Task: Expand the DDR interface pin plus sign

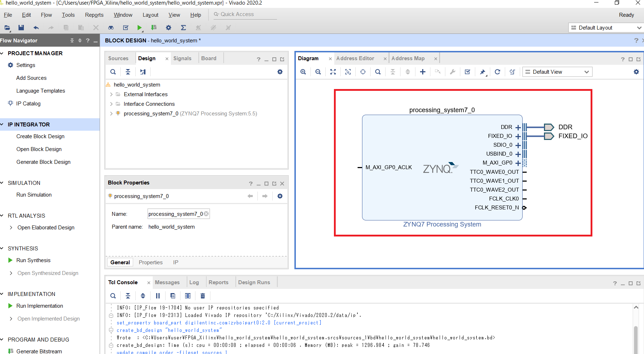Action: tap(518, 127)
